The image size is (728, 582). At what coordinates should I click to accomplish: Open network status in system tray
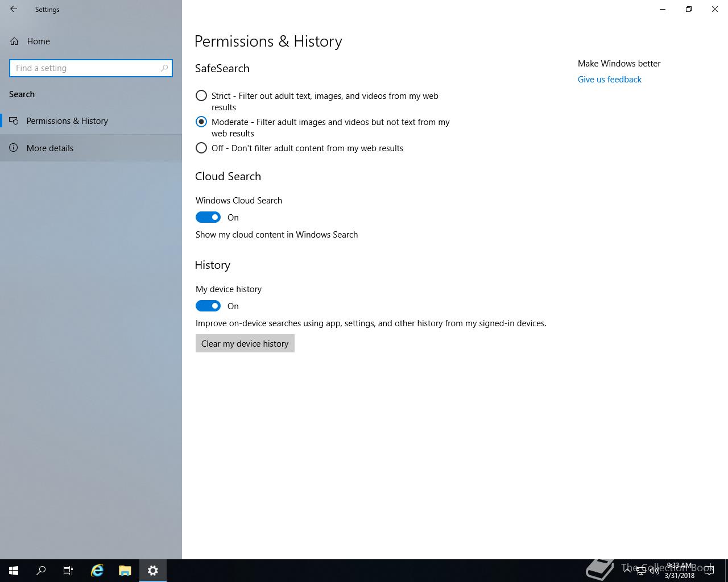pos(640,571)
